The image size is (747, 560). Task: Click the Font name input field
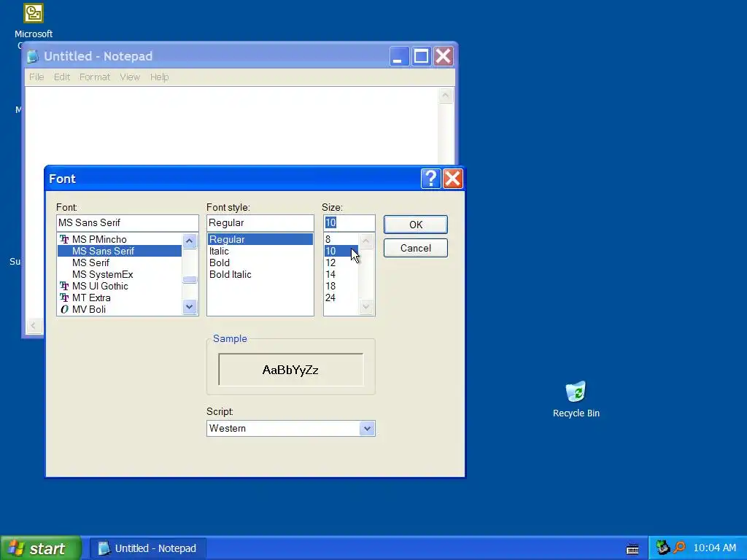coord(127,223)
